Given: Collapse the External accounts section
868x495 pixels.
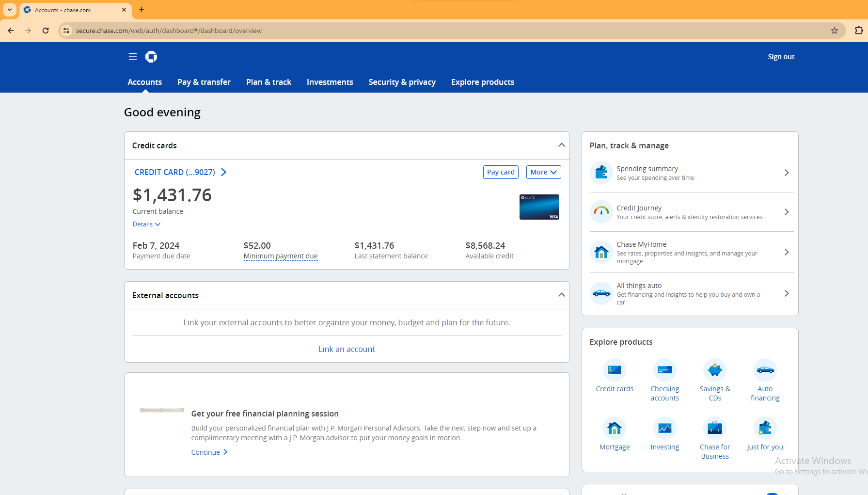Looking at the screenshot, I should tap(561, 295).
